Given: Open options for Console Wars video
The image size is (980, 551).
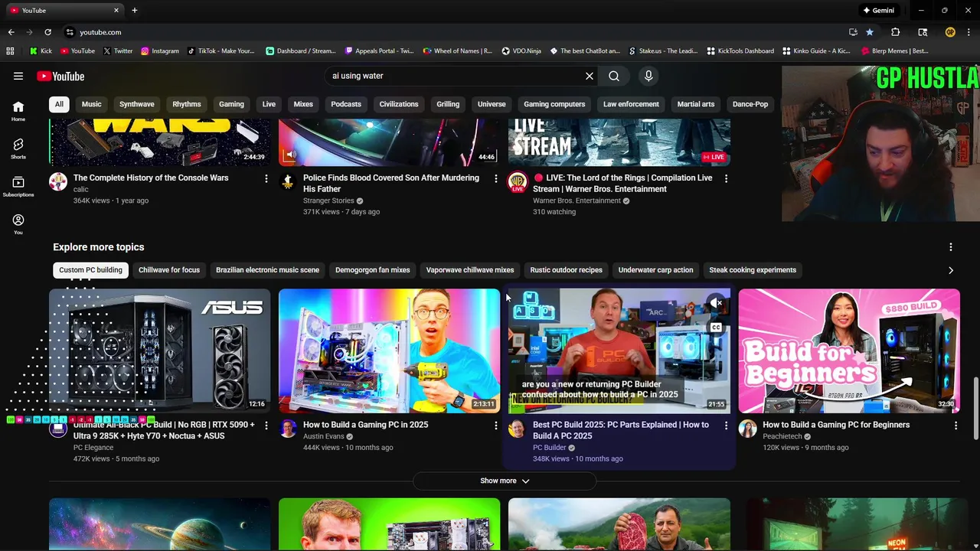Looking at the screenshot, I should tap(266, 178).
